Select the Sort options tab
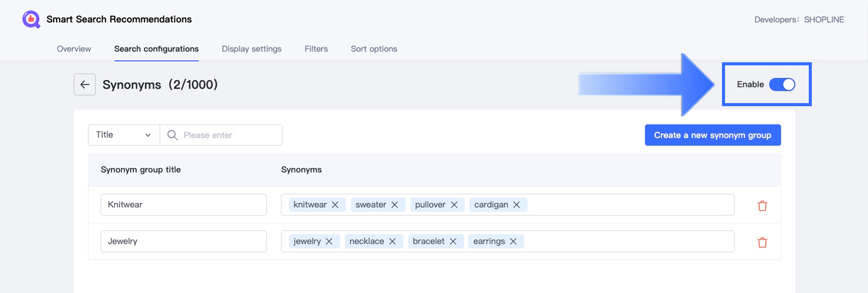Viewport: 868px width, 293px height. [374, 49]
